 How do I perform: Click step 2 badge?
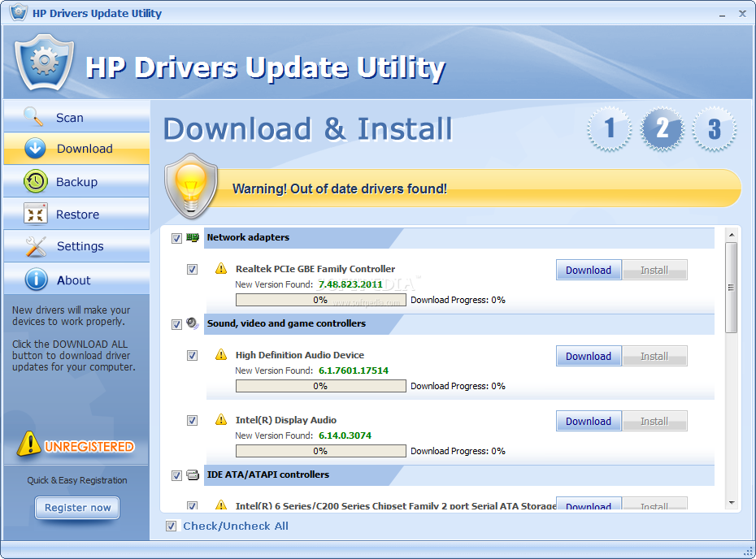click(x=662, y=128)
